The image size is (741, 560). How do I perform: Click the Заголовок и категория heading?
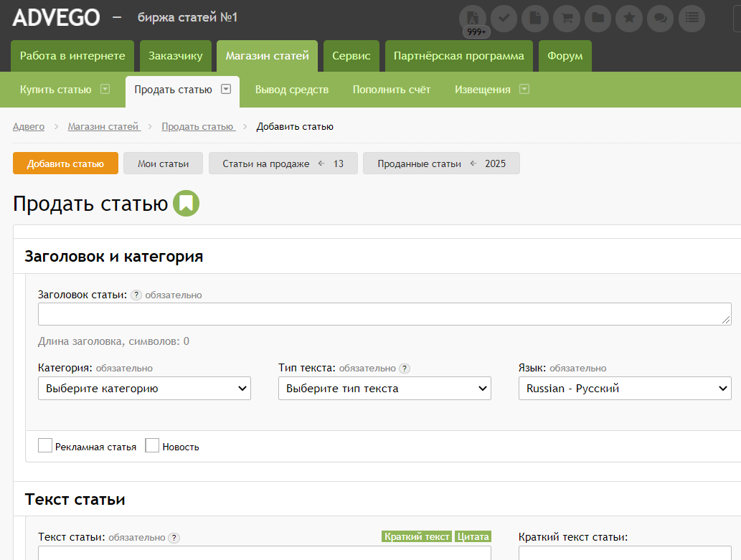114,256
